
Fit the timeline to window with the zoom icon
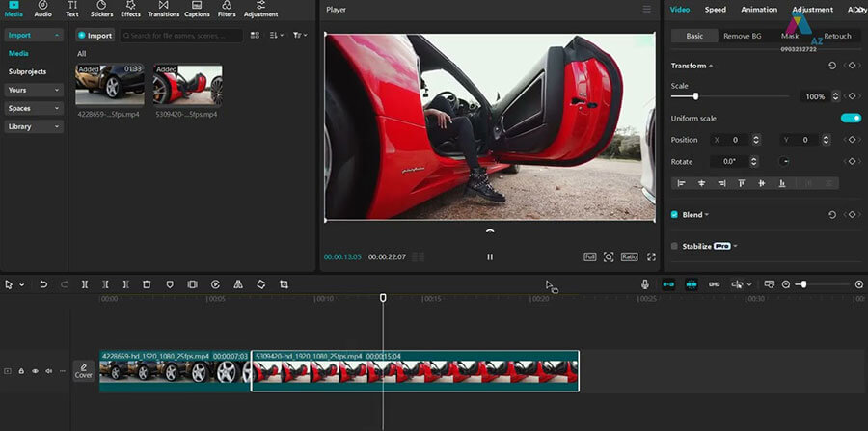(769, 284)
